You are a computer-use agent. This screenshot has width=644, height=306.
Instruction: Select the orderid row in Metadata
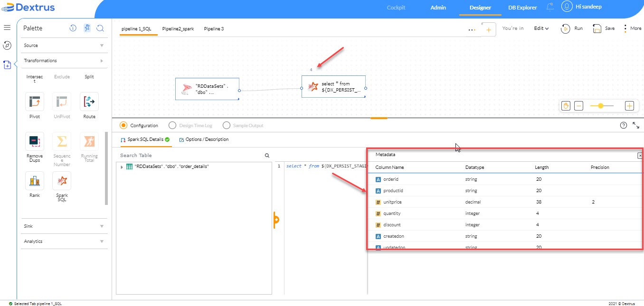(x=505, y=179)
